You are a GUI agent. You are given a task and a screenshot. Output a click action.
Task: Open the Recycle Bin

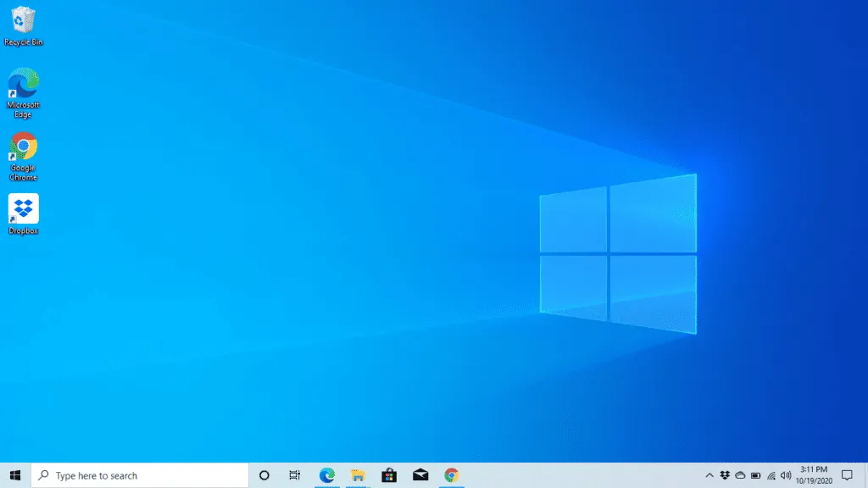(x=23, y=23)
